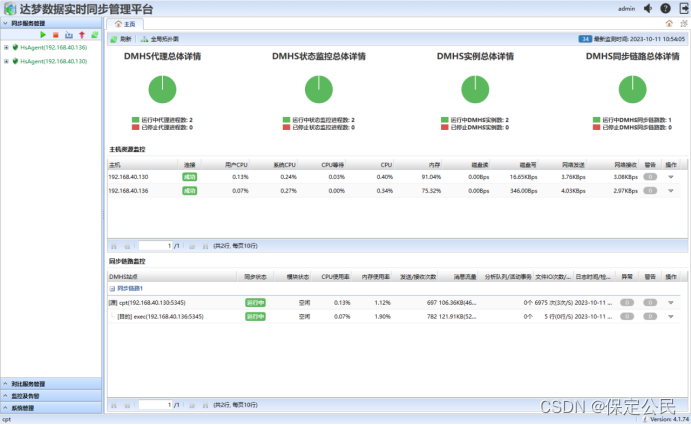Click the 同步状态 column header in the sync link table
Viewport: 691px width, 425px height.
coord(255,276)
